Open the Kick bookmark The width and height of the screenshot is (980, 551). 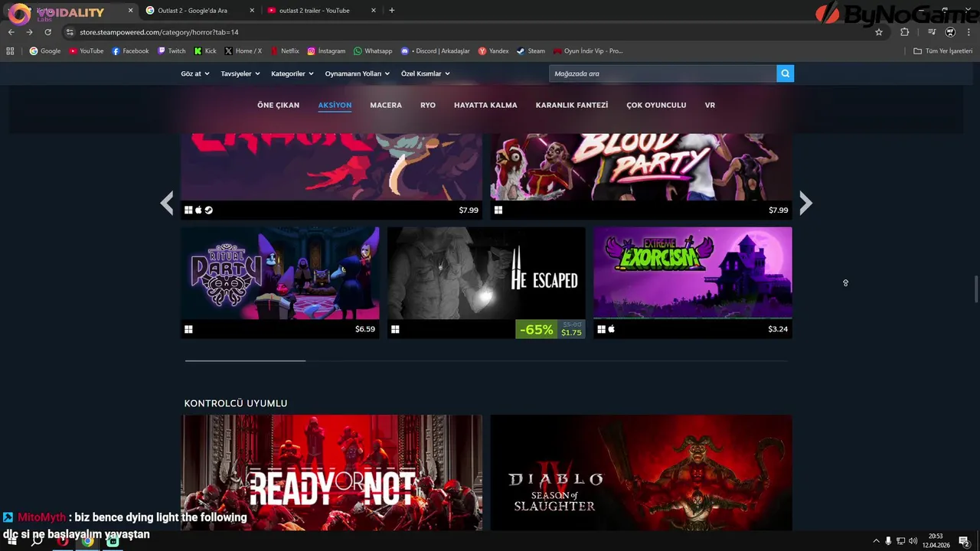[205, 51]
